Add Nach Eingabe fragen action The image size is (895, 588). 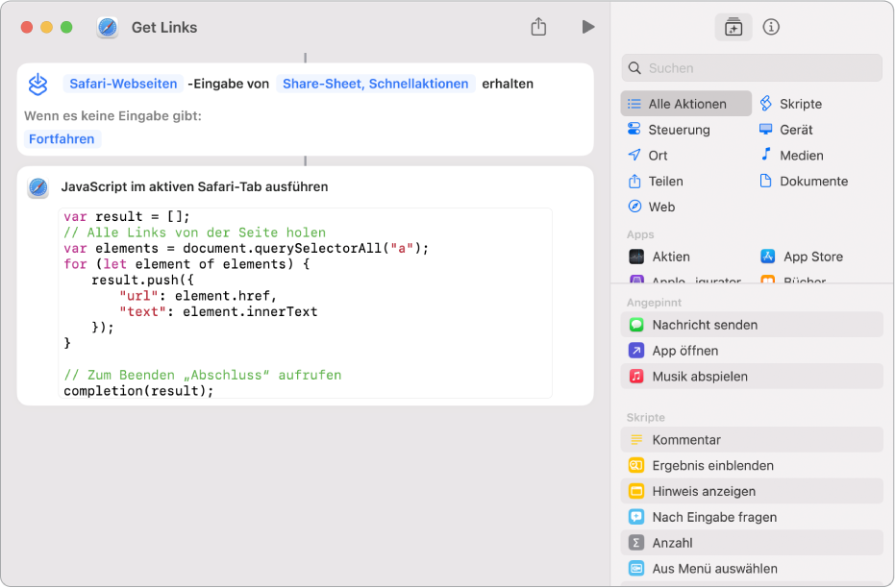[x=752, y=517]
